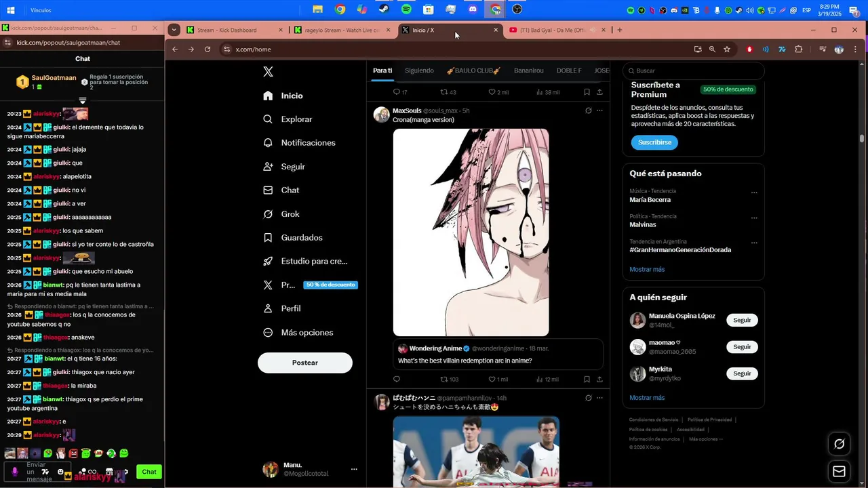The image size is (868, 488).
Task: Go to Perfil in X sidebar
Action: pyautogui.click(x=282, y=308)
